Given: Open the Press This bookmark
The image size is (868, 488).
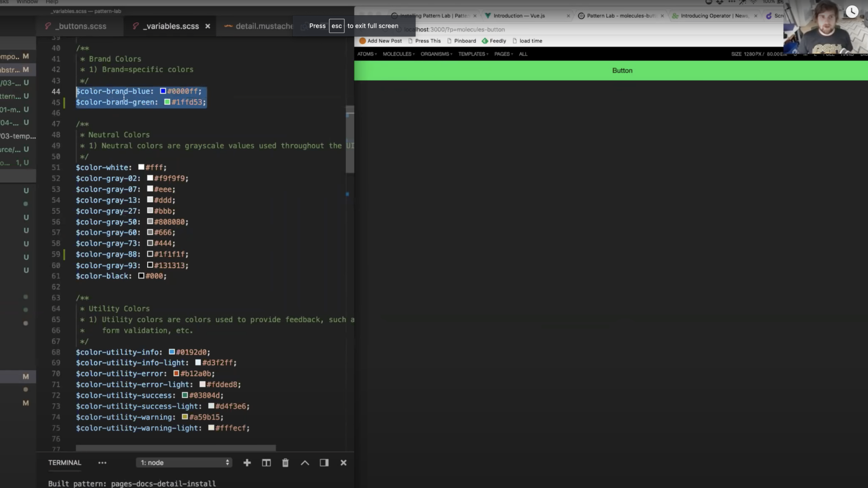Looking at the screenshot, I should (x=424, y=41).
